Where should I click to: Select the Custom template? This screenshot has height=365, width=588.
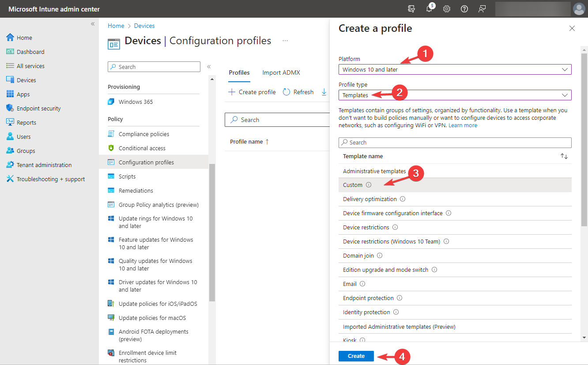(455, 185)
